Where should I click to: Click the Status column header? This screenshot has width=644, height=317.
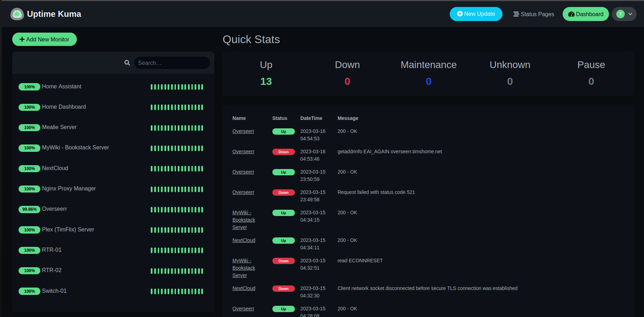pyautogui.click(x=280, y=118)
